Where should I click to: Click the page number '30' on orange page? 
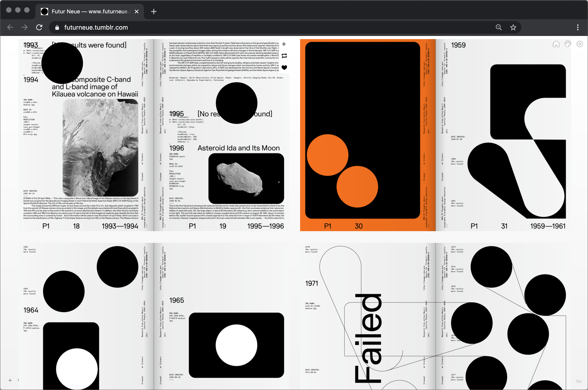click(x=359, y=226)
